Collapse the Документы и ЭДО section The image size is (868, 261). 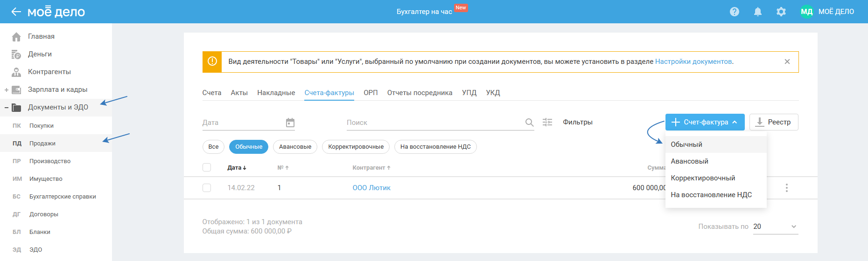tap(7, 108)
